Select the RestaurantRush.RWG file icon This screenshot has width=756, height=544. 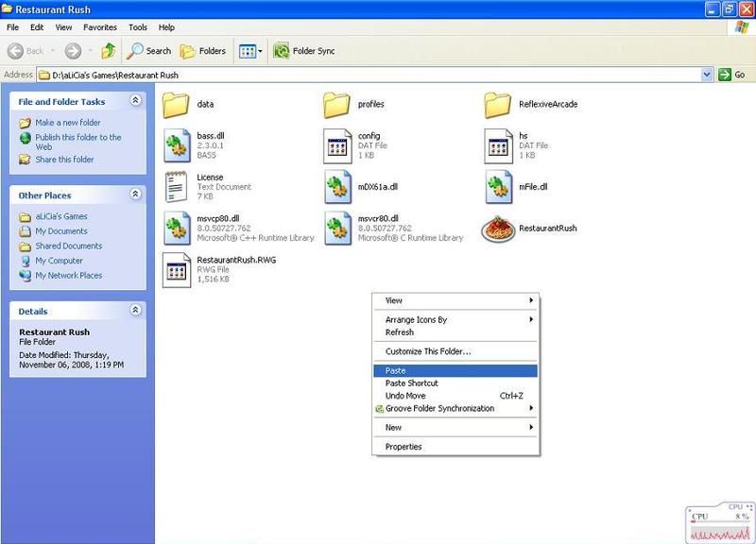tap(178, 269)
